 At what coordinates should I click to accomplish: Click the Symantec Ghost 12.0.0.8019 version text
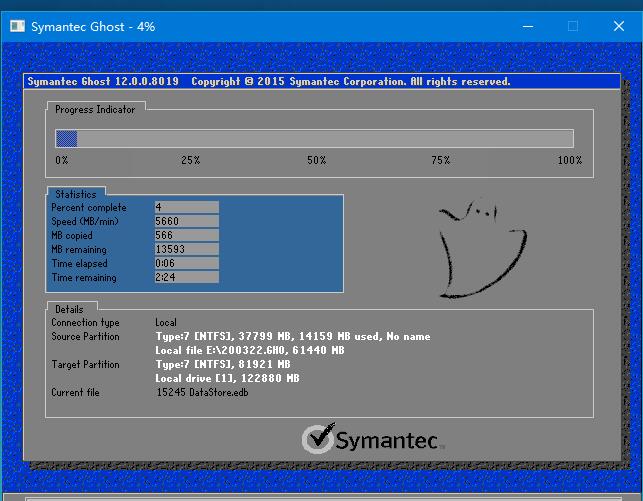pos(103,81)
